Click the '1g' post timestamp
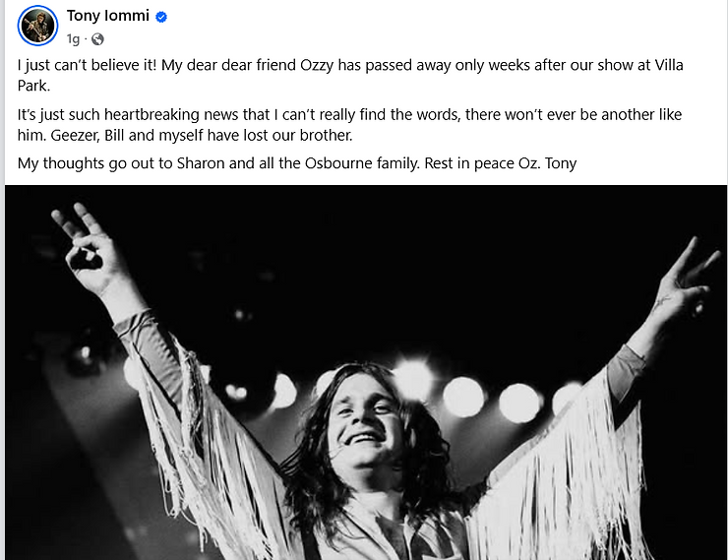 click(x=73, y=39)
